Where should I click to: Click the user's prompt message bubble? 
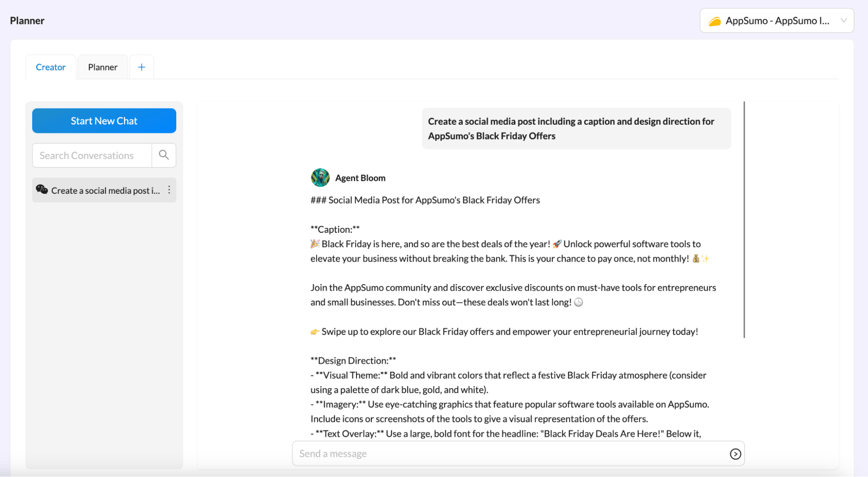(x=576, y=129)
